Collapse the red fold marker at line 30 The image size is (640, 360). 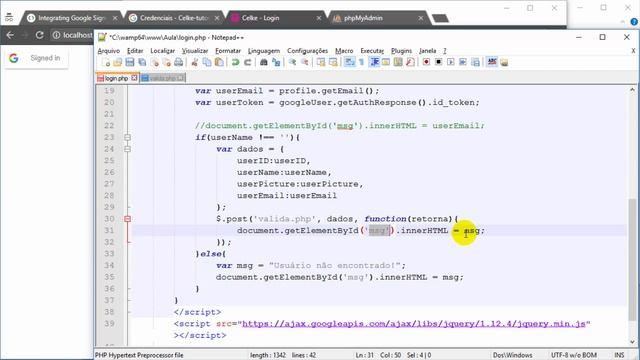(127, 219)
